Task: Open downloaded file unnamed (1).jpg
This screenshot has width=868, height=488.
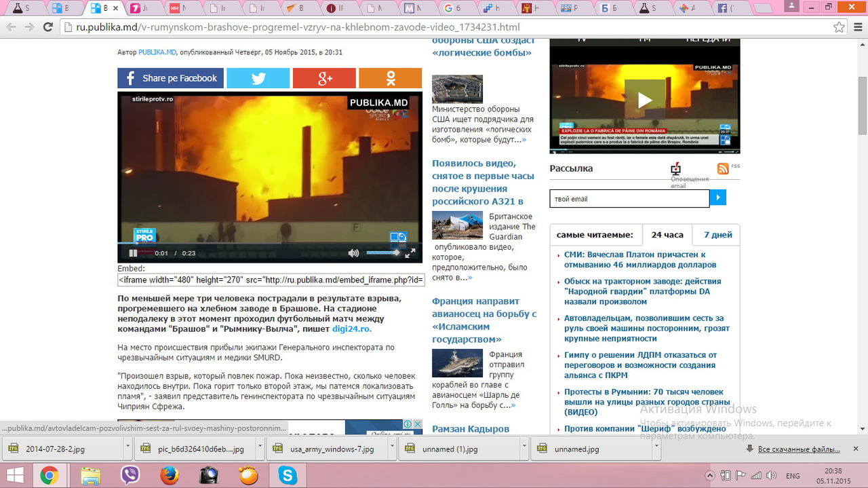Action: [x=459, y=449]
